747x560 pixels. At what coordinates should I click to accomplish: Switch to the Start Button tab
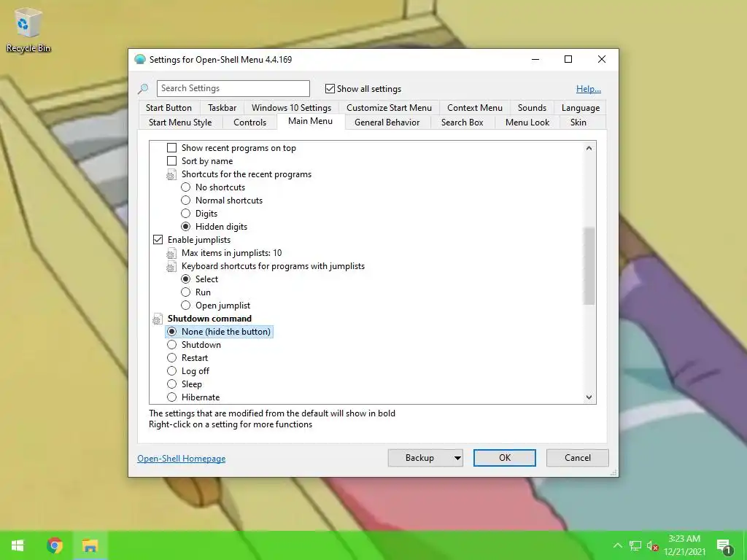tap(169, 108)
